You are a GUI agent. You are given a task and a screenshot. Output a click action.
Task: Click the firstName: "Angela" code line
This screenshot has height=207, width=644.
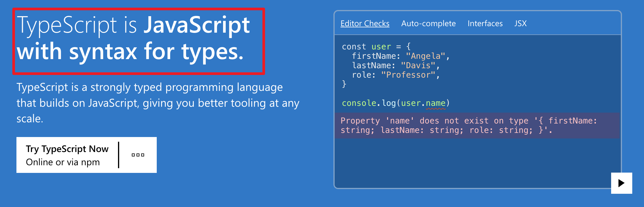401,56
